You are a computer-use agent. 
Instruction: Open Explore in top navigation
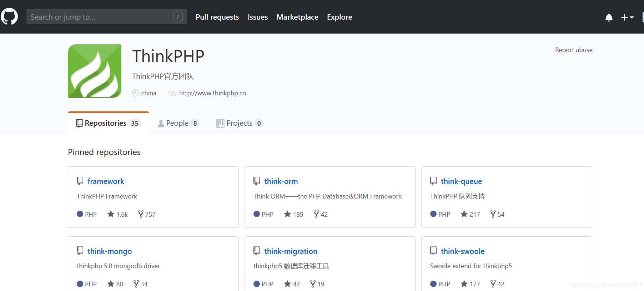pos(339,17)
